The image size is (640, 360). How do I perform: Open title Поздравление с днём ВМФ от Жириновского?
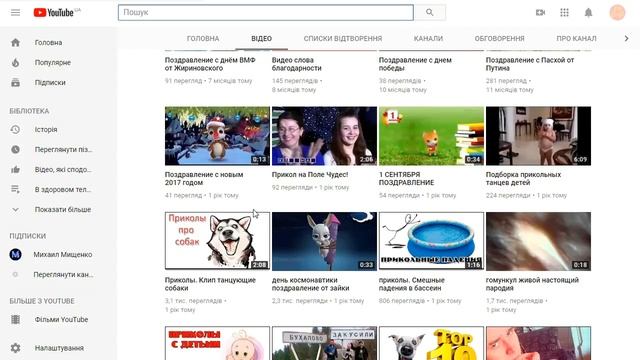[x=210, y=64]
